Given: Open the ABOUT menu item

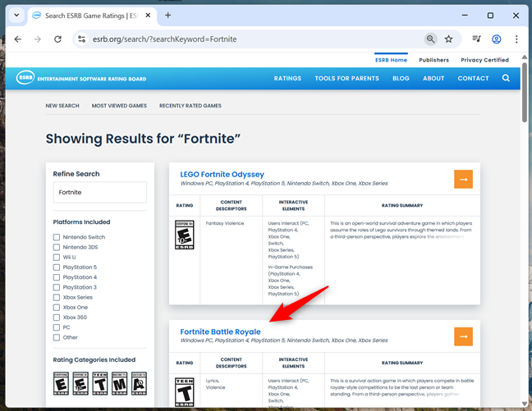Looking at the screenshot, I should [433, 78].
